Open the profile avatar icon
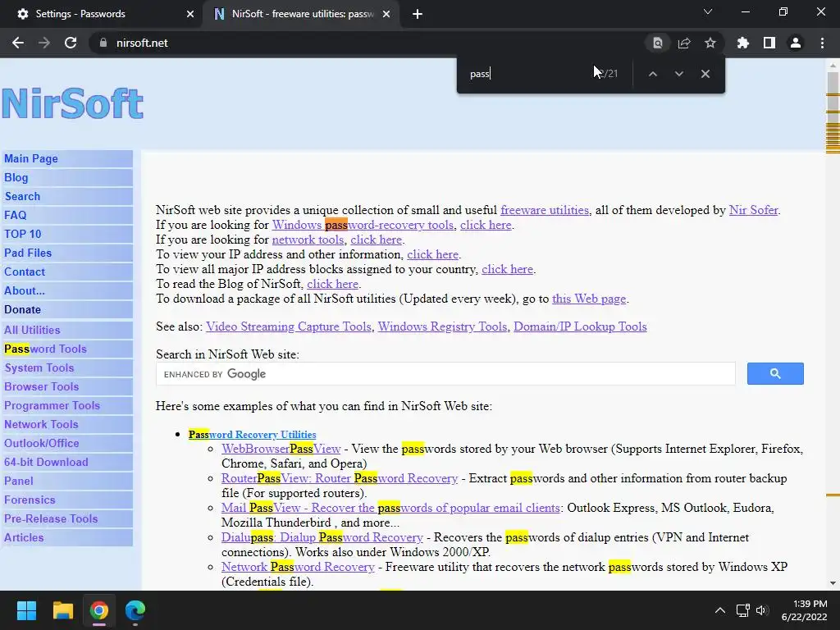The image size is (840, 630). tap(796, 43)
